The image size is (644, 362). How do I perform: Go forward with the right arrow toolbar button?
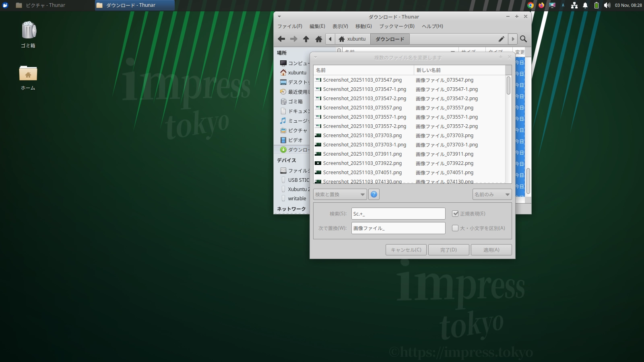[294, 39]
